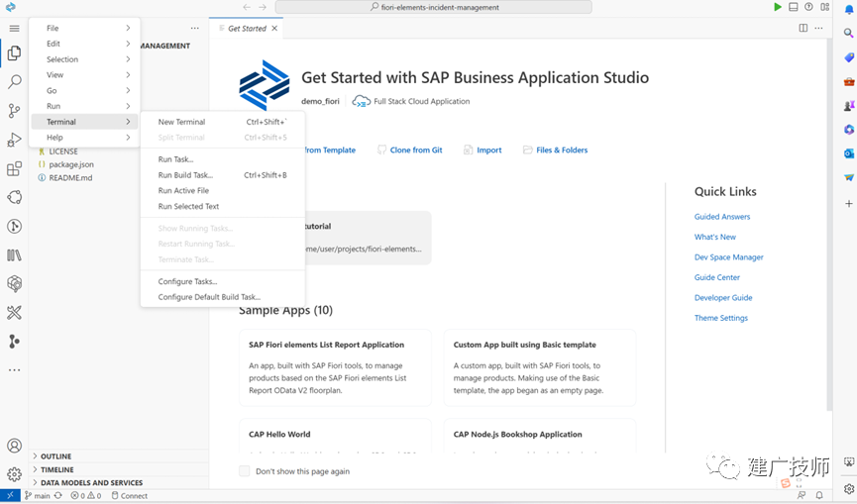
Task: Choose New Terminal from Terminal menu
Action: click(223, 122)
